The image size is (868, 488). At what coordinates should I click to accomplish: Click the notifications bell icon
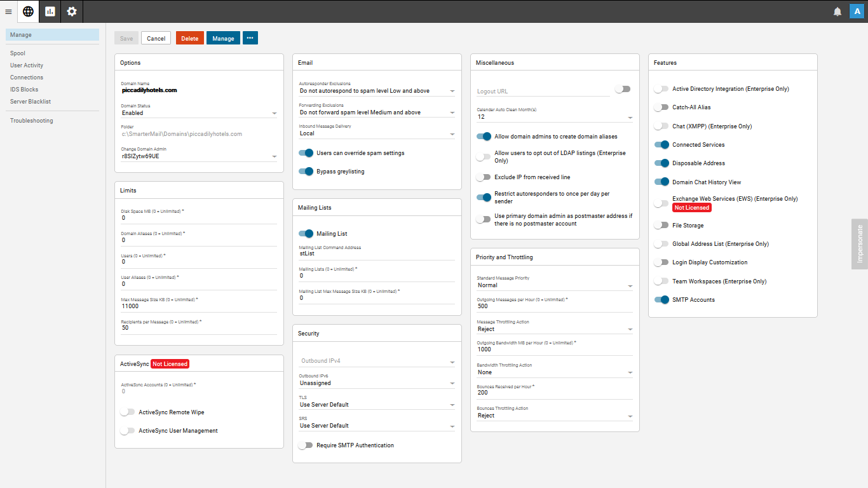tap(837, 11)
